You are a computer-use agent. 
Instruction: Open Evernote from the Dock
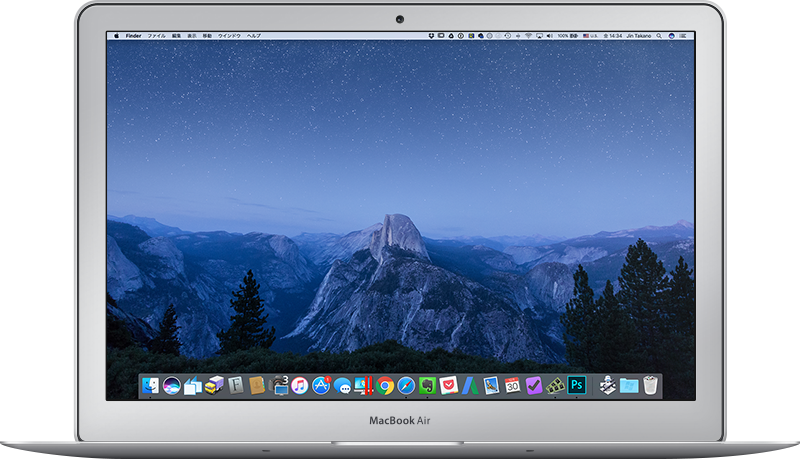point(428,386)
